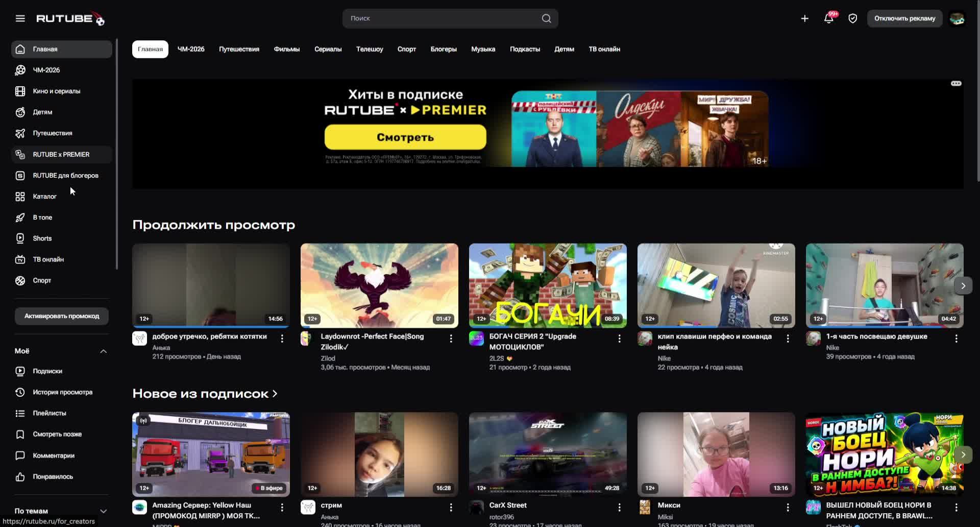Click the search magnifier icon
The height and width of the screenshot is (527, 980).
(546, 18)
